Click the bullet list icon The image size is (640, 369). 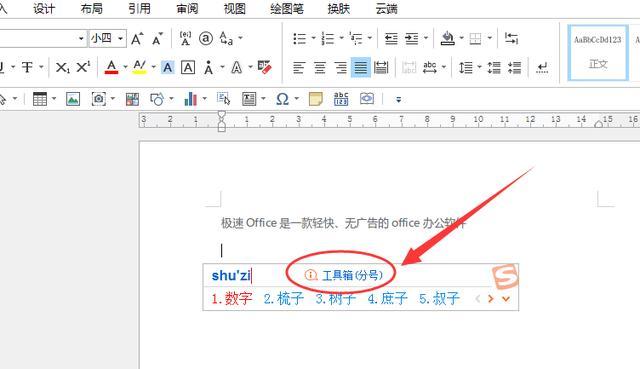click(299, 39)
